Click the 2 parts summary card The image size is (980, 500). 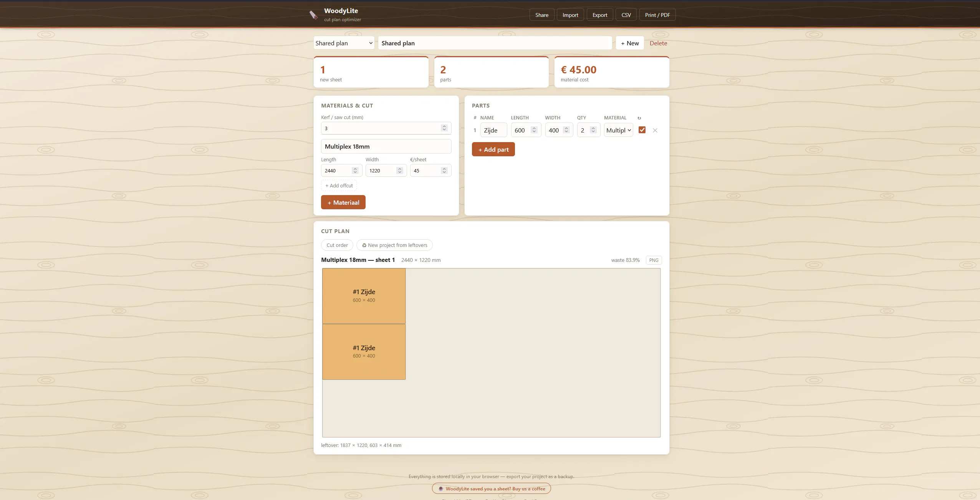coord(491,72)
